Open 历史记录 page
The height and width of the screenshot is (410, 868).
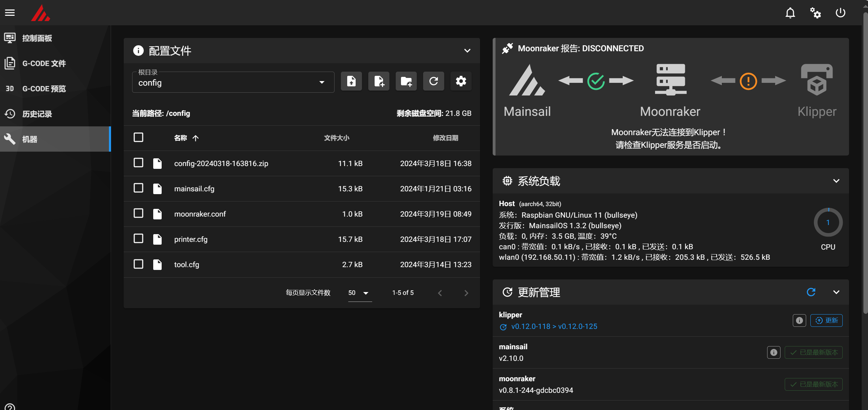[55, 114]
